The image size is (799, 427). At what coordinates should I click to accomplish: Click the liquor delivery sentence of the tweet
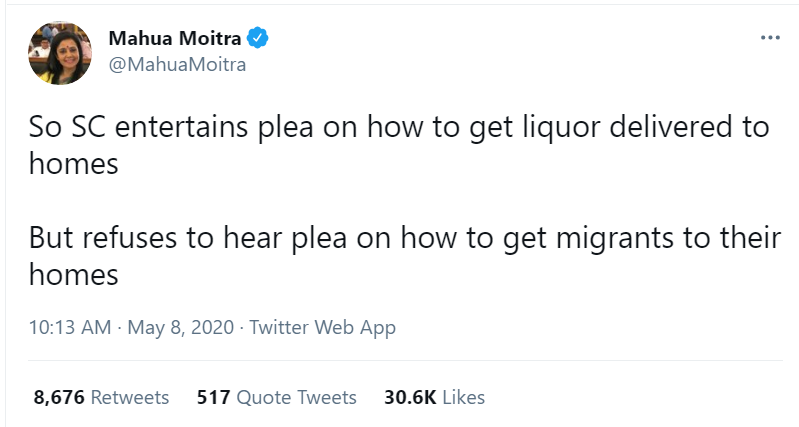(x=398, y=145)
